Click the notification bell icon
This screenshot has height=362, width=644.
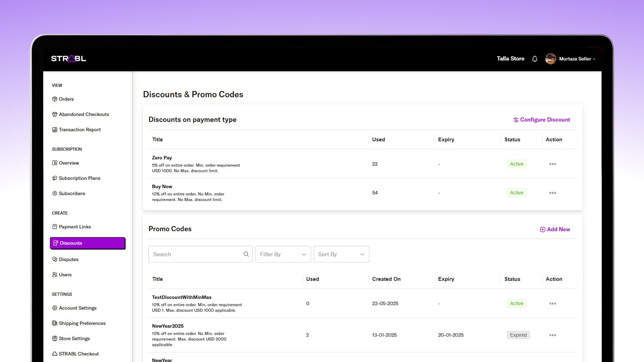pos(535,59)
